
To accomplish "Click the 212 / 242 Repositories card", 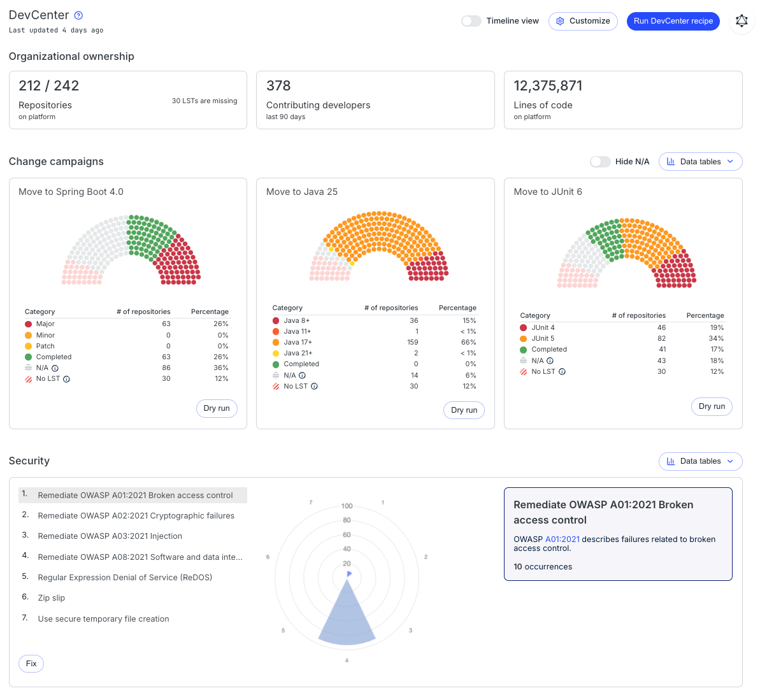I will pos(128,100).
